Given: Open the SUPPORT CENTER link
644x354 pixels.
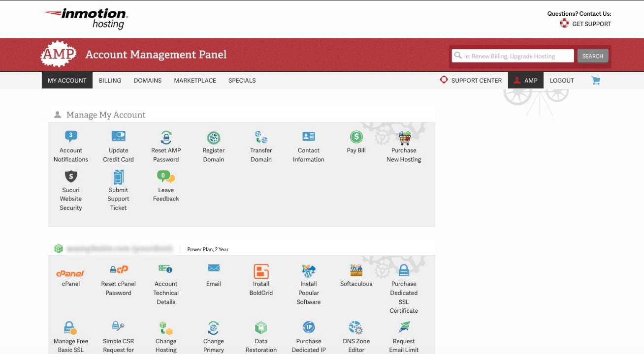Looking at the screenshot, I should [471, 80].
